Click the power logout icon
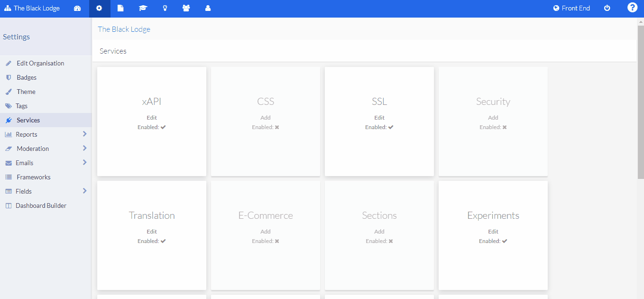The image size is (644, 299). coord(607,8)
